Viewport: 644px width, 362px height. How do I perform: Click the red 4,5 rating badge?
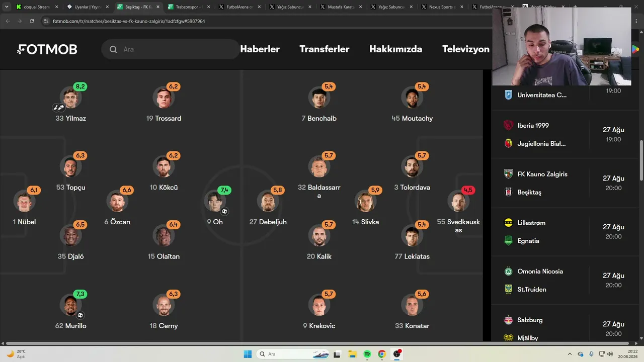pyautogui.click(x=468, y=190)
